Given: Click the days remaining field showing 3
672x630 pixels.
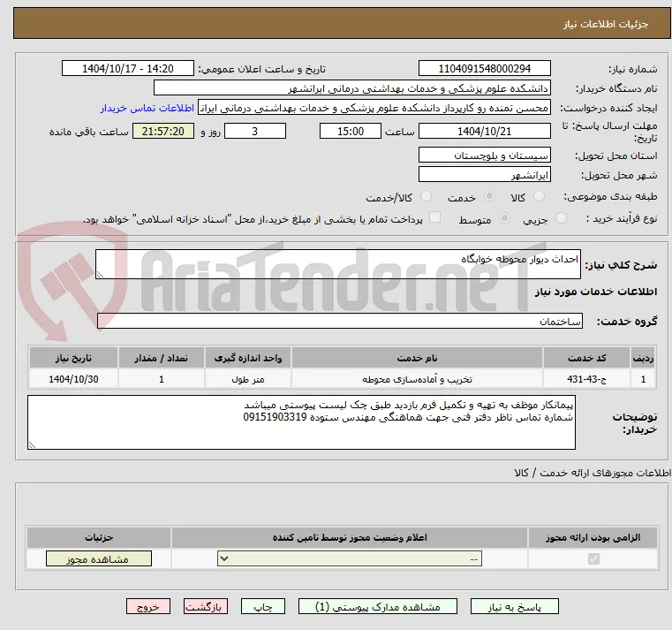Looking at the screenshot, I should click(x=255, y=132).
